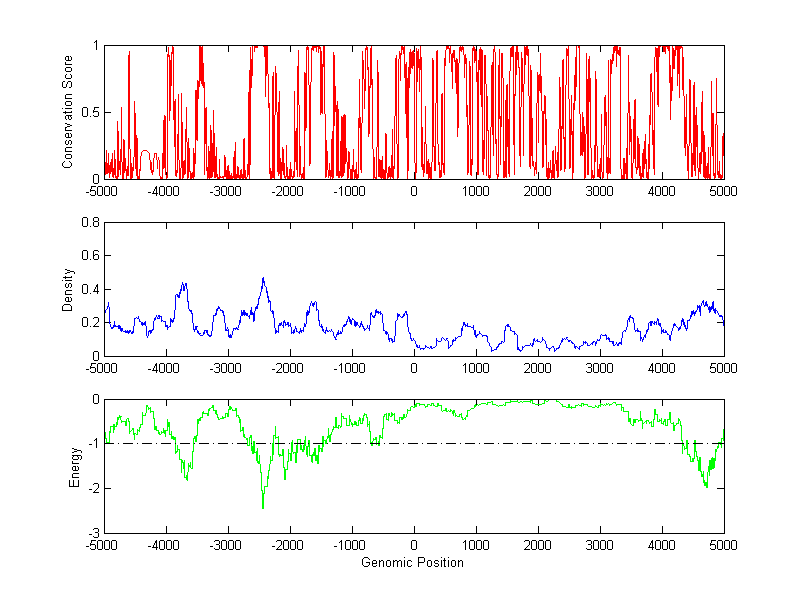Click the 'Density' y-axis label

point(69,289)
